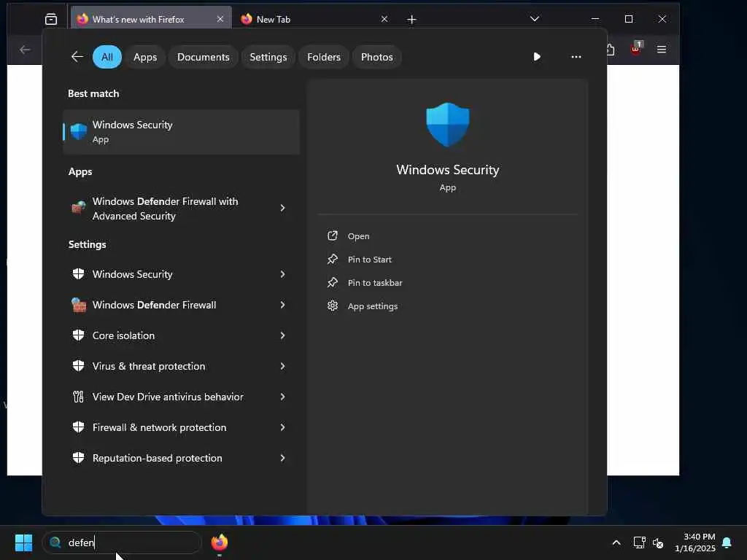Screen dimensions: 747x560
Task: Click the App settings gear icon
Action: [x=333, y=306]
